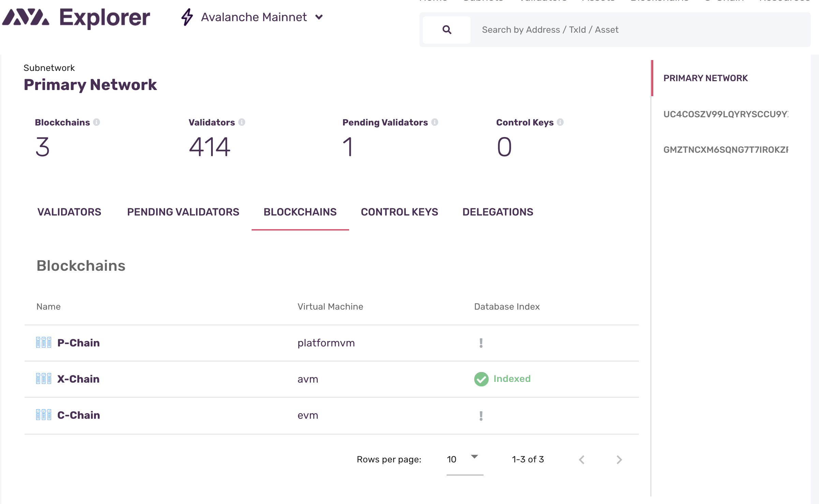Select the BLOCKCHAINS tab
This screenshot has width=819, height=504.
300,212
